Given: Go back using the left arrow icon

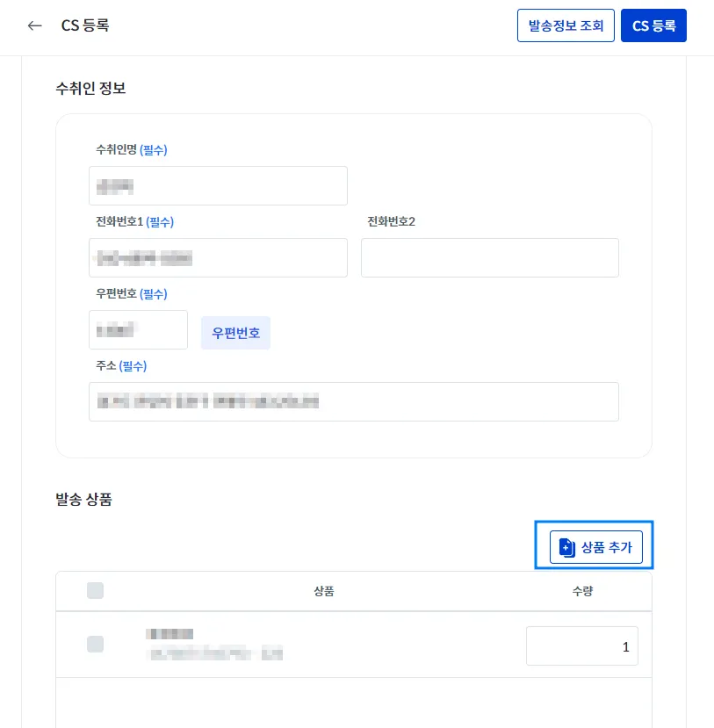Looking at the screenshot, I should point(35,25).
